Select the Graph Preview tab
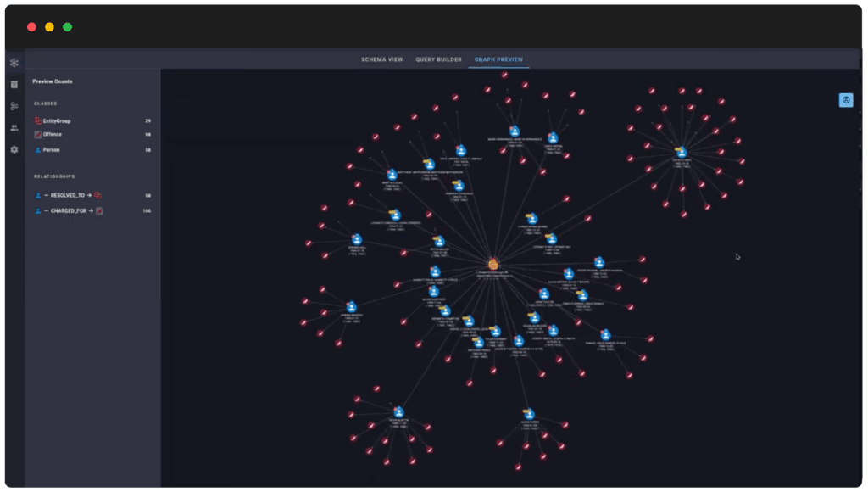868x492 pixels. click(498, 59)
